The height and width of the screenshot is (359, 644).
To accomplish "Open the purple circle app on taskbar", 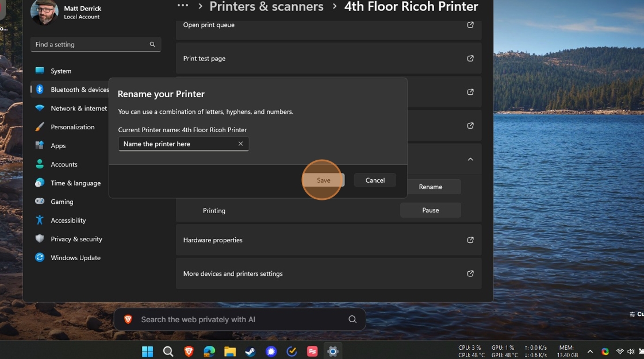I will pos(271,351).
